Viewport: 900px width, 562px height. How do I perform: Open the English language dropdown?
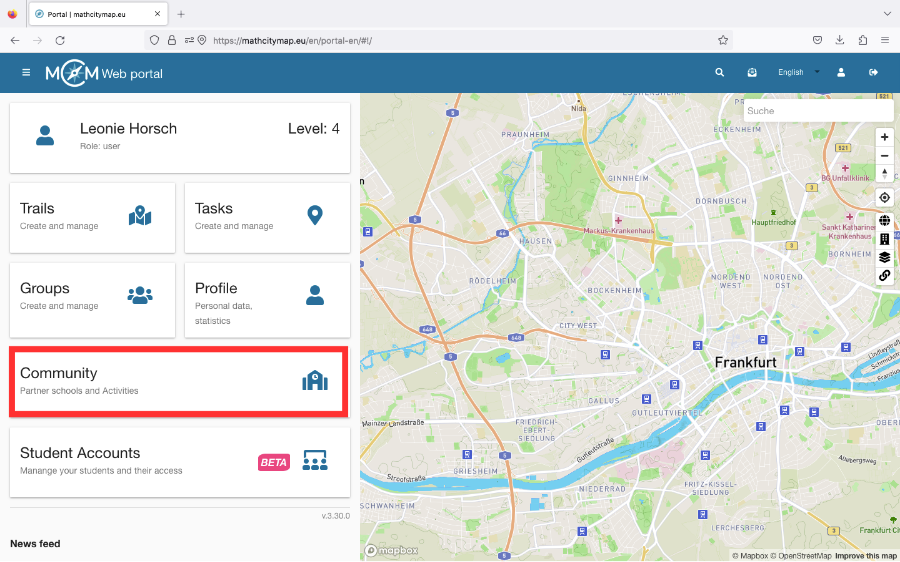798,73
